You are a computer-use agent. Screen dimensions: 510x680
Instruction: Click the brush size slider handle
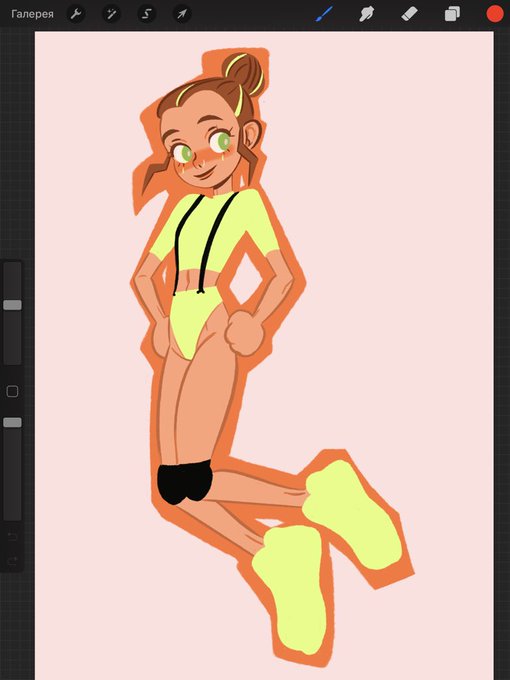pyautogui.click(x=12, y=305)
